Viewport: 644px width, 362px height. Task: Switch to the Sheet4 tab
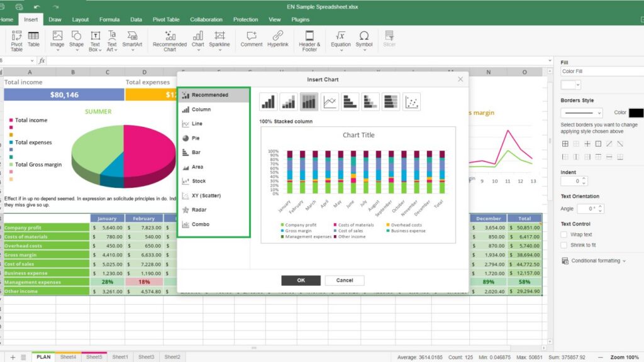tap(68, 357)
